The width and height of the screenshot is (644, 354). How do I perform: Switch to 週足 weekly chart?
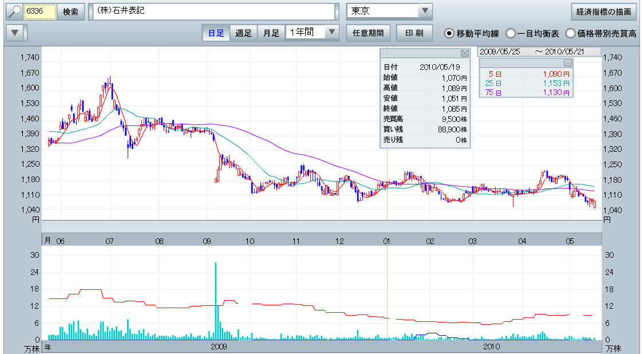pos(243,33)
